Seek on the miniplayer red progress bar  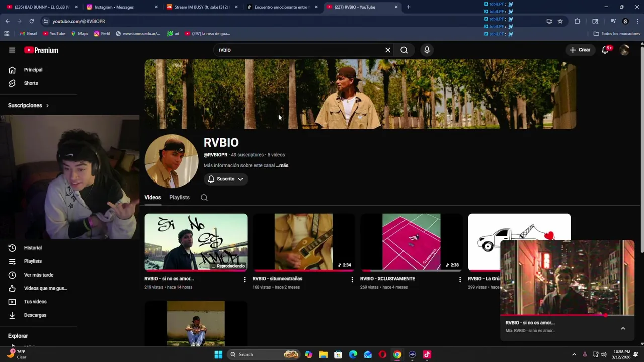click(x=568, y=315)
